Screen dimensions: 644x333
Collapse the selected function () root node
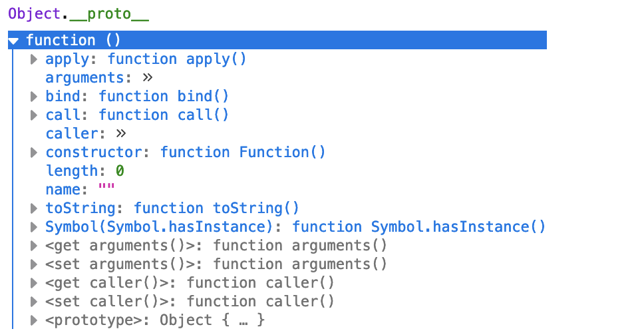(13, 41)
